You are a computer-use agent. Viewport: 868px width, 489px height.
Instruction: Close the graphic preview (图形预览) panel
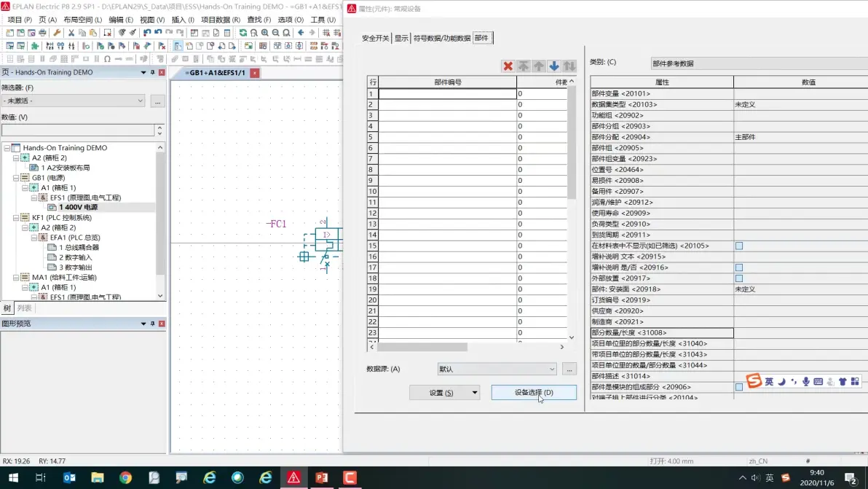coord(162,324)
